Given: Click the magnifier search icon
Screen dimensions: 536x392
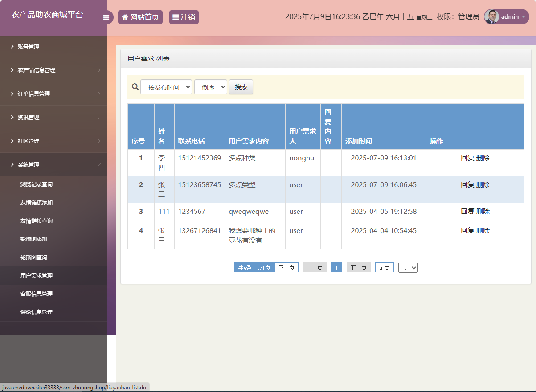Looking at the screenshot, I should tap(135, 86).
